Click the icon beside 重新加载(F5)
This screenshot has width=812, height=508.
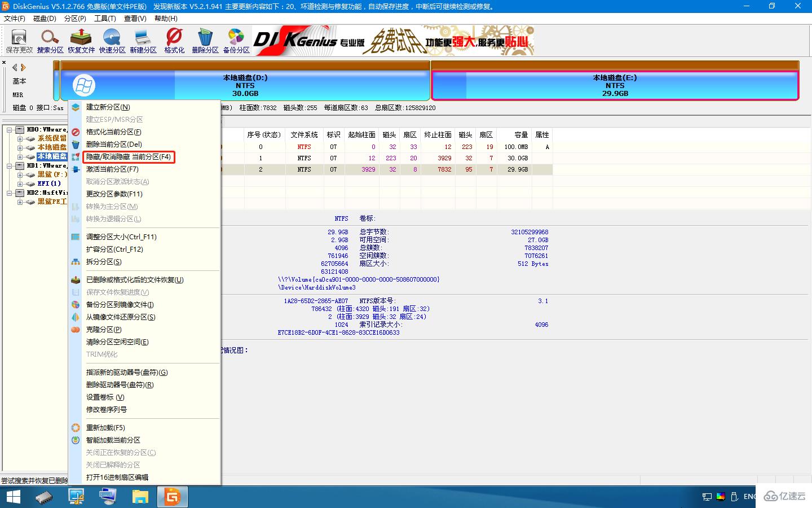[x=76, y=428]
